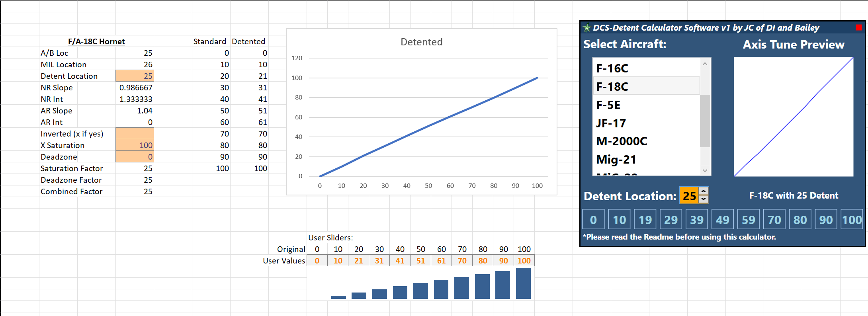This screenshot has width=868, height=316.
Task: Select the orange Detent Location cell
Action: click(x=135, y=76)
